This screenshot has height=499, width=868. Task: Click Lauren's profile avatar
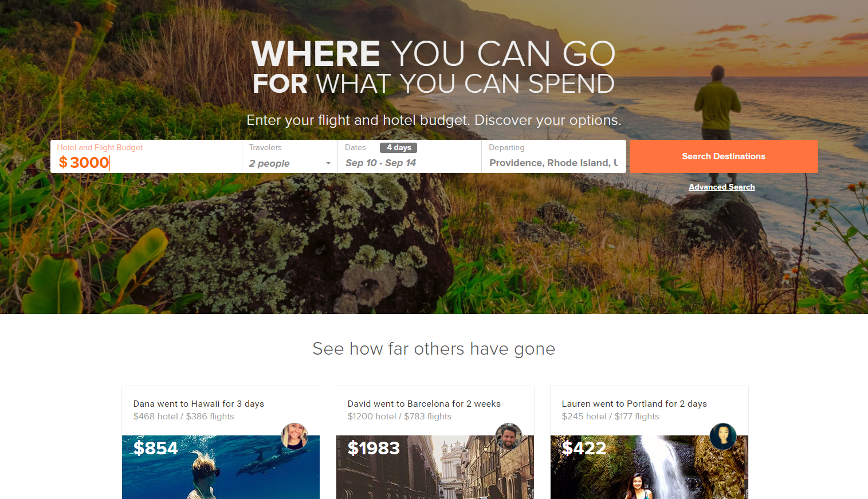click(723, 437)
